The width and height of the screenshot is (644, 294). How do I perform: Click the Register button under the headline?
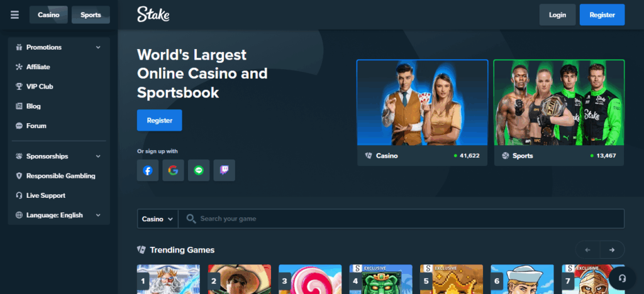click(159, 120)
